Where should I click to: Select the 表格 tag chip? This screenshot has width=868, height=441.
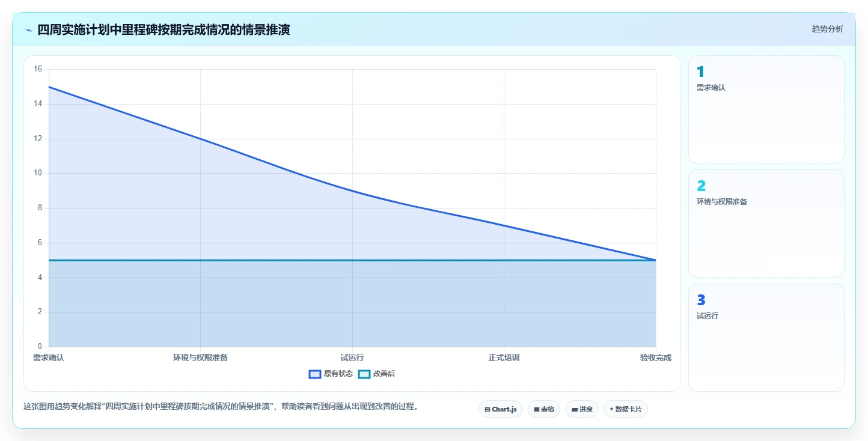[544, 409]
